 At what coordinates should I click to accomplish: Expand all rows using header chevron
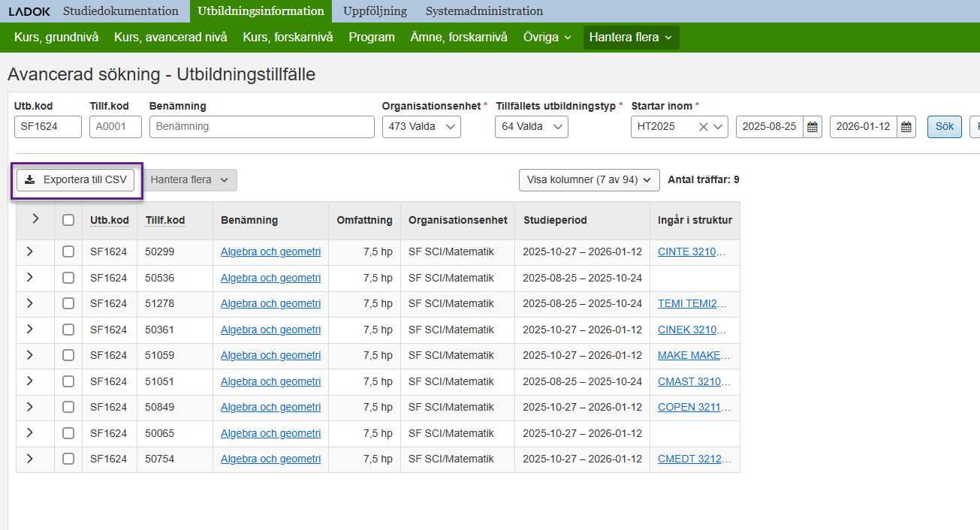tap(35, 219)
